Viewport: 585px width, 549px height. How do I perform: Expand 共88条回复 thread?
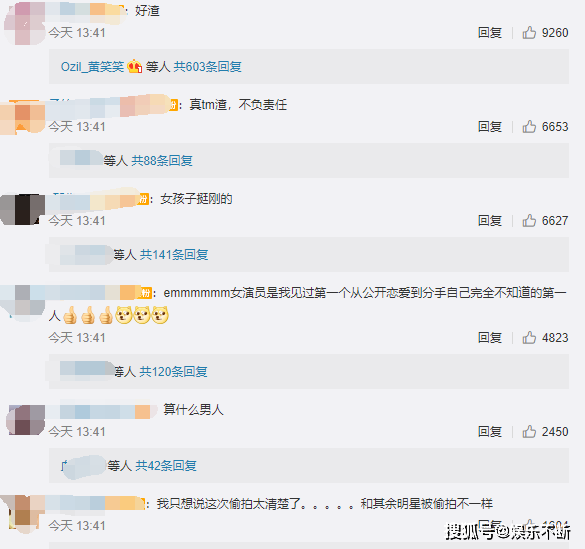(x=162, y=161)
